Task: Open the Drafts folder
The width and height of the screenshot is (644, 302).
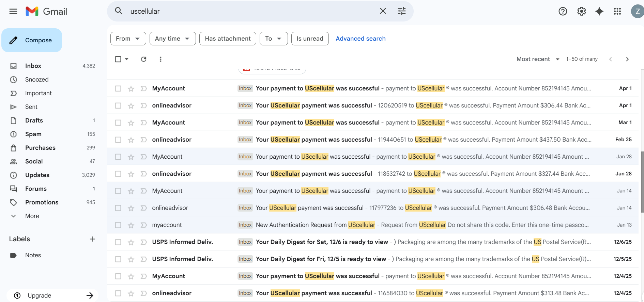Action: pos(34,120)
